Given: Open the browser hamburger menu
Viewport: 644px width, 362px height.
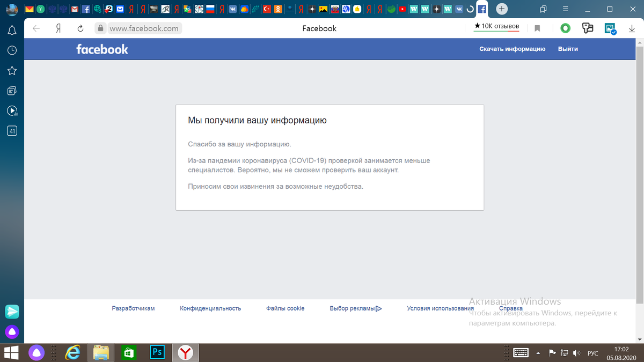Looking at the screenshot, I should pyautogui.click(x=565, y=9).
